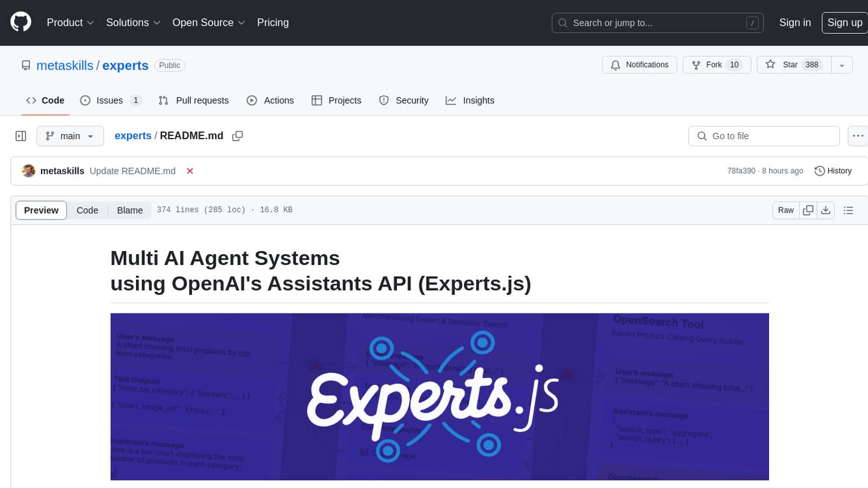Download the raw file
Image resolution: width=868 pixels, height=488 pixels.
825,210
